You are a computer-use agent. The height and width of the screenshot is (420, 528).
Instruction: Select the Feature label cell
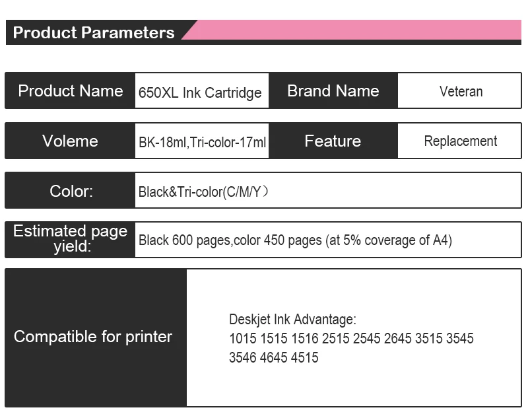point(333,141)
